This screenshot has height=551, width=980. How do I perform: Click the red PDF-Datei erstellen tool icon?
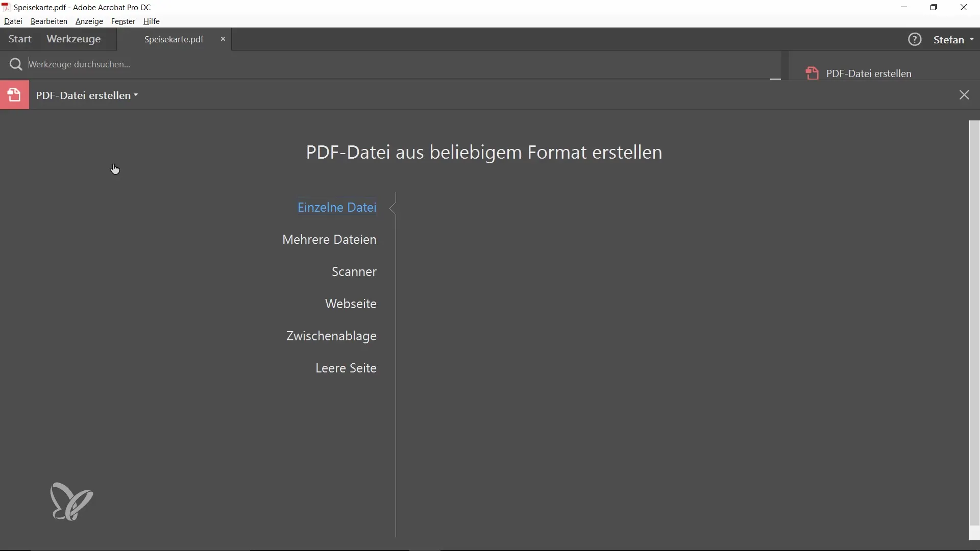[x=14, y=95]
